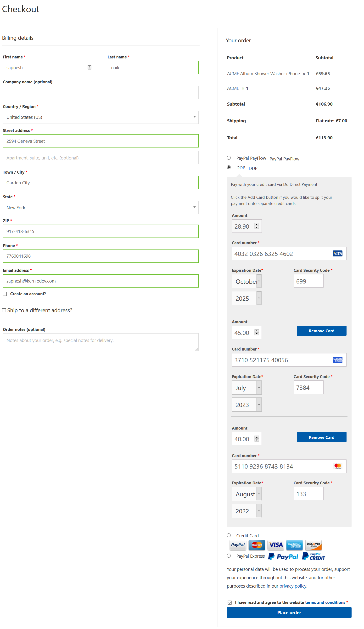
Task: Click the Phone field 7760041698
Action: click(101, 256)
